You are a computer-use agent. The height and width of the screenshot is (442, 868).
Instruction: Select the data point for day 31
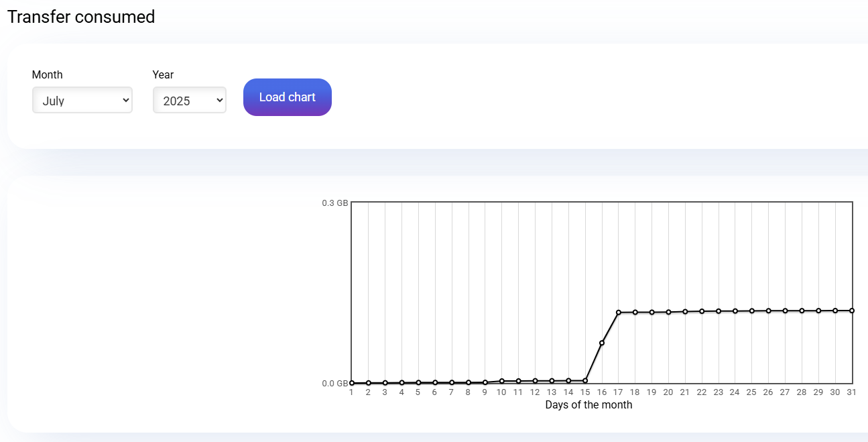[852, 311]
